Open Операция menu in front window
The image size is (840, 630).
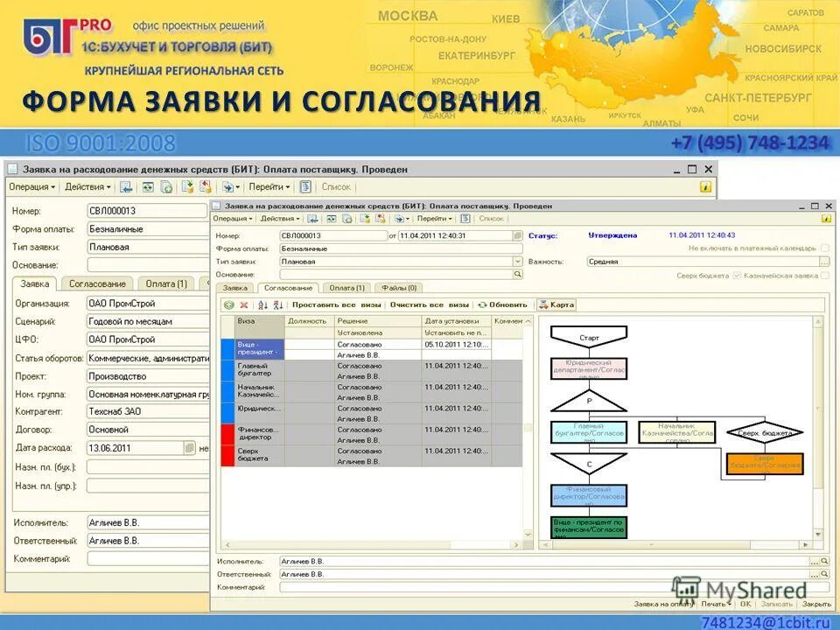233,219
